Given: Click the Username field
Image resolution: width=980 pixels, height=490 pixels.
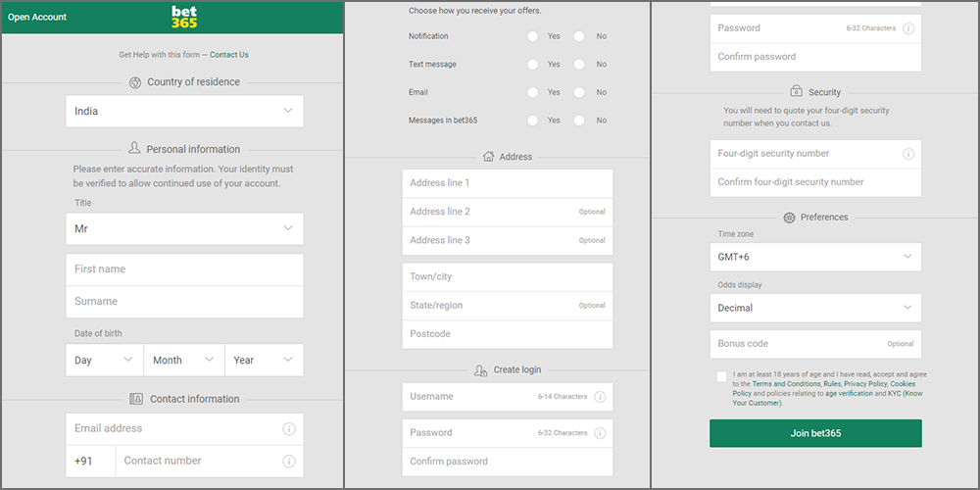Looking at the screenshot, I should (x=508, y=397).
